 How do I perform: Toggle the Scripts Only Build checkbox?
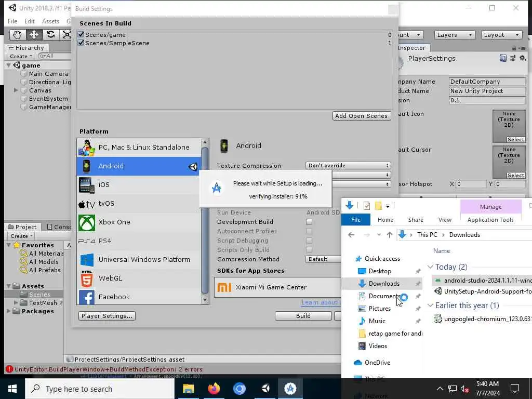pos(309,250)
